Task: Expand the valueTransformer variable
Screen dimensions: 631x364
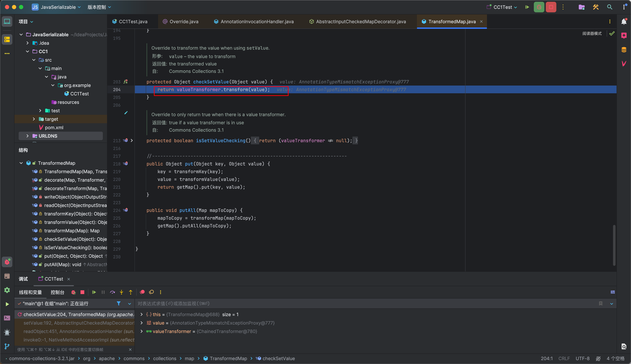Action: (142, 331)
